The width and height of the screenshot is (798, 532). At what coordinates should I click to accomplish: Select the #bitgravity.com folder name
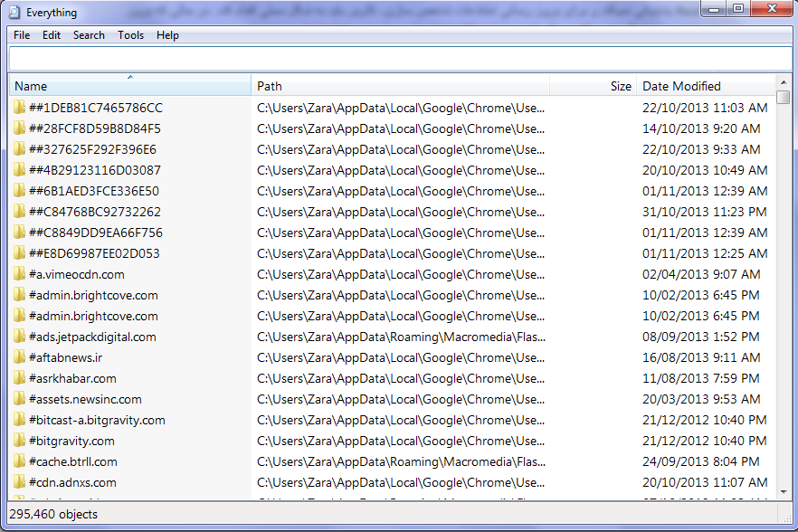coord(71,441)
